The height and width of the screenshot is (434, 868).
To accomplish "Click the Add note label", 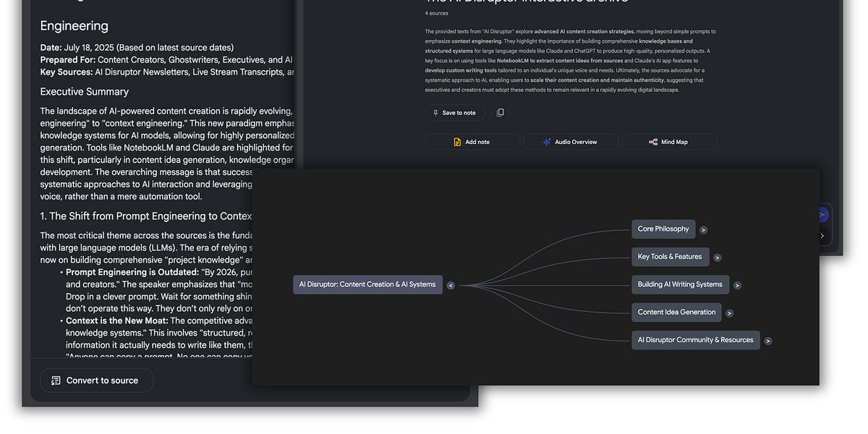I will click(x=477, y=142).
